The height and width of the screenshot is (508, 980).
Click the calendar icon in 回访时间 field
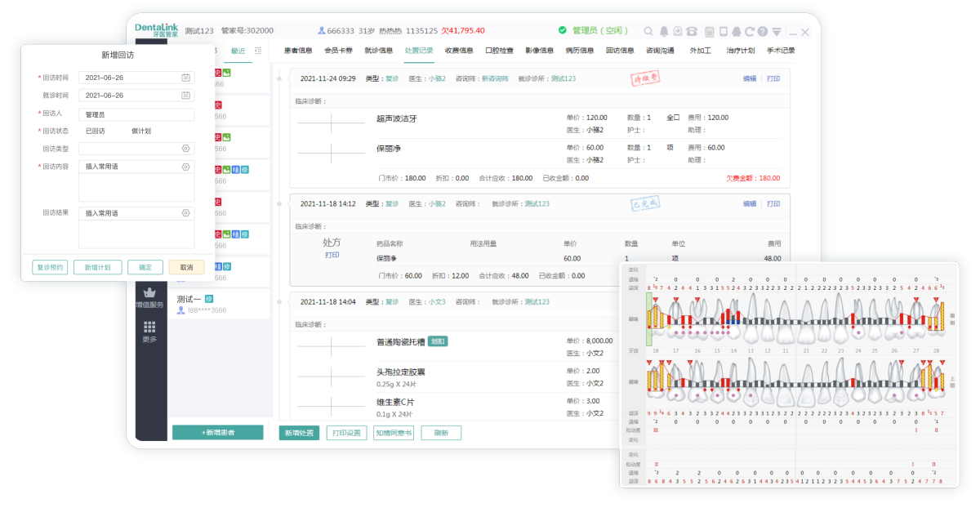click(185, 78)
